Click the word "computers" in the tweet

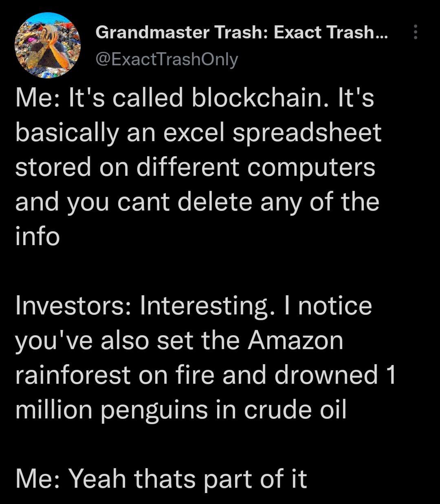click(x=311, y=167)
